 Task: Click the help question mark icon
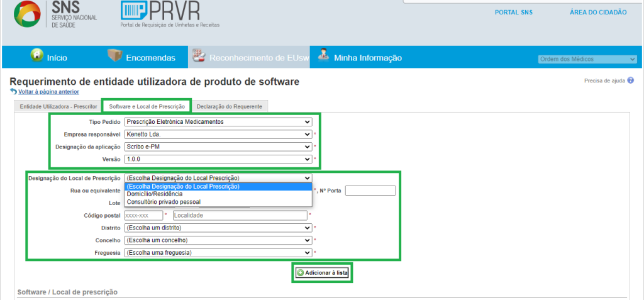631,81
